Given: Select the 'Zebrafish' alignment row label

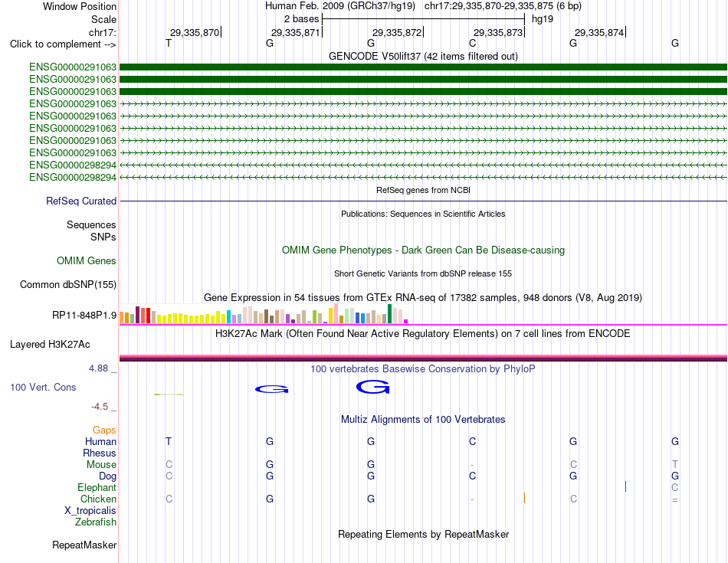Looking at the screenshot, I should coord(96,522).
